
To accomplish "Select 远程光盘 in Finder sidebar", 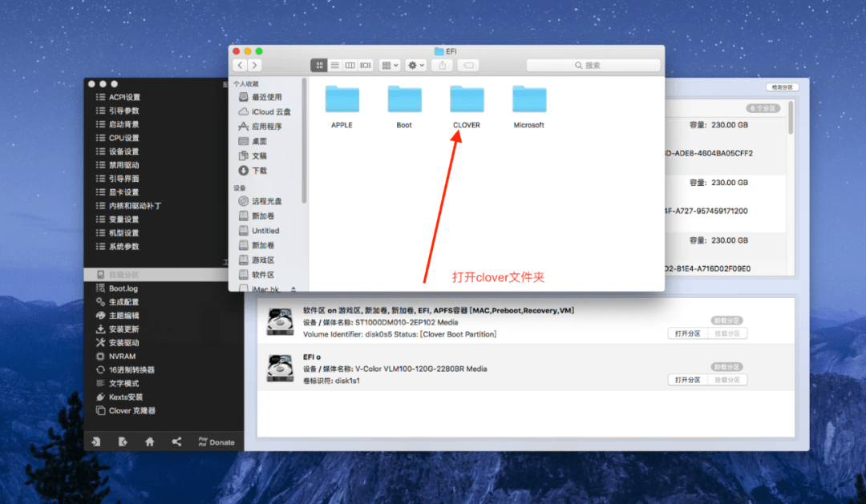I will click(x=267, y=201).
